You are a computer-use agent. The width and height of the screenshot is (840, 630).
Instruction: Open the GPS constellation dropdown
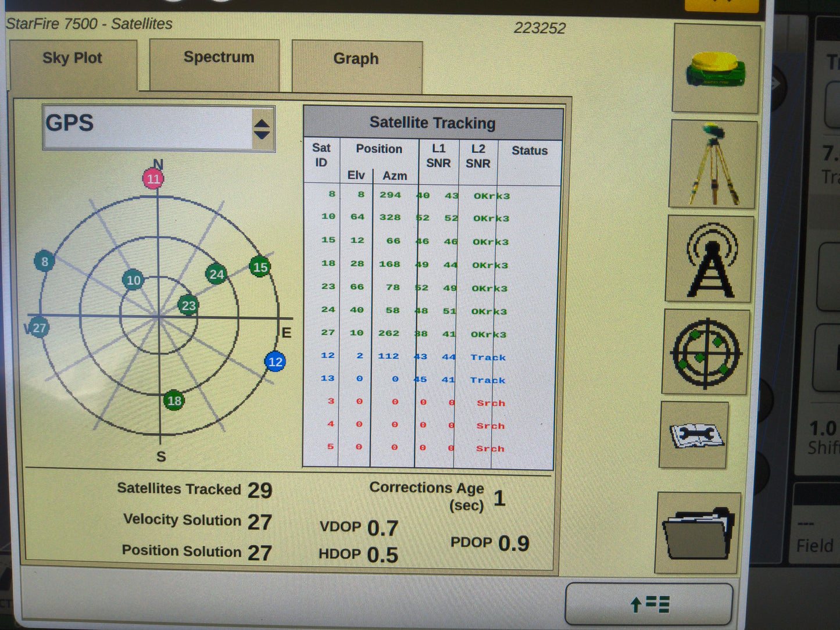(158, 128)
